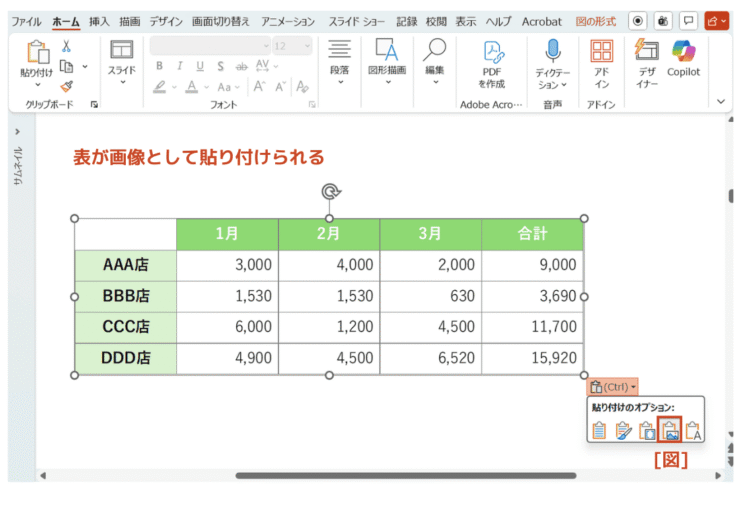Screen dimensions: 740x505
Task: Switch to the Insert (挿入) tab
Action: [x=99, y=22]
